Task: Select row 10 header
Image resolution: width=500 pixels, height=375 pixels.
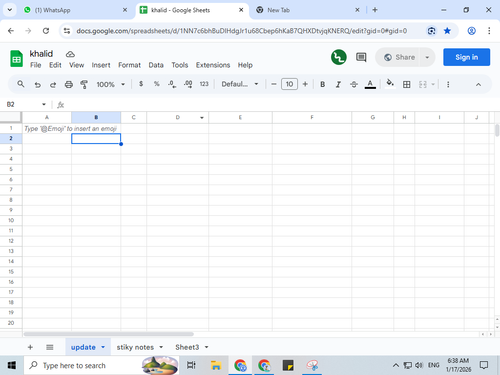Action: [x=11, y=220]
